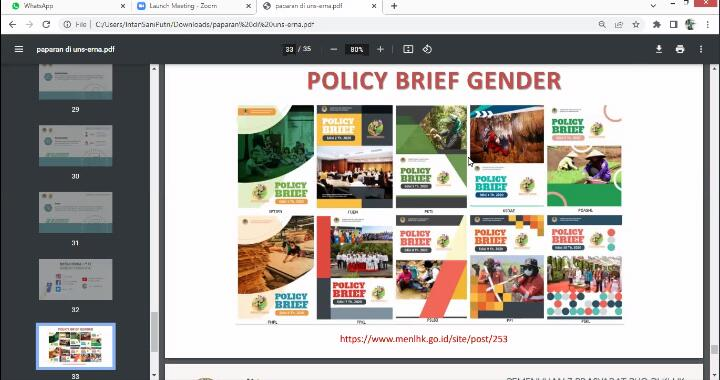The height and width of the screenshot is (380, 720).
Task: Select page 32 thumbnail
Action: coord(75,279)
